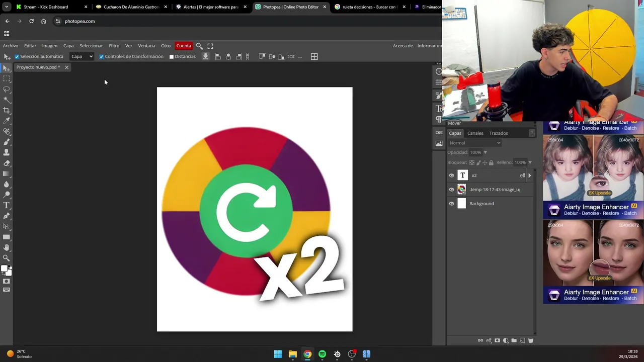Open the Relleno slider arrow
644x362 pixels.
530,162
